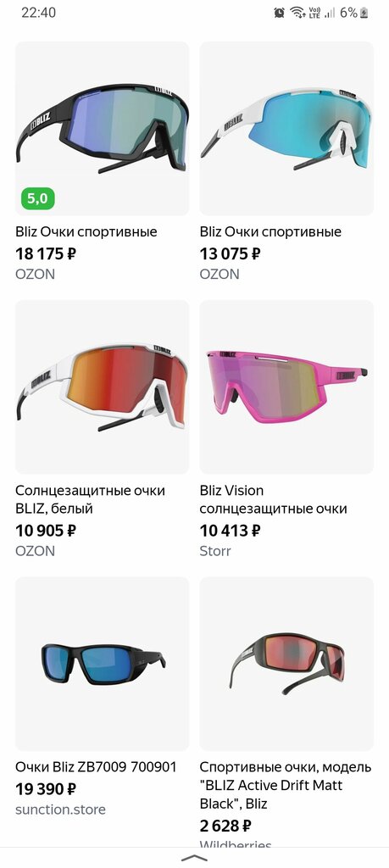The image size is (389, 868).
Task: Open 'Очки Bliz ZB7009 700901' title
Action: [97, 767]
